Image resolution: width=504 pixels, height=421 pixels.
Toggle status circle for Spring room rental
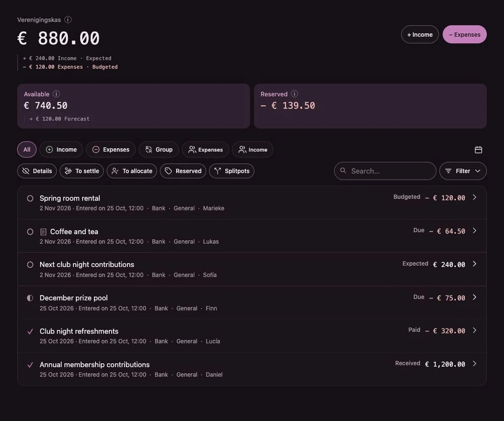tap(30, 199)
